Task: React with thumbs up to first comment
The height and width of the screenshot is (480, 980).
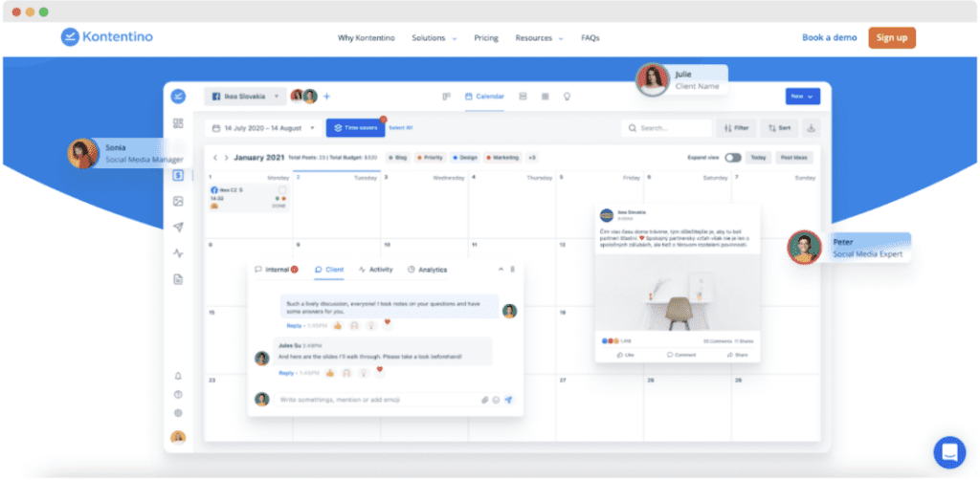Action: pyautogui.click(x=338, y=325)
